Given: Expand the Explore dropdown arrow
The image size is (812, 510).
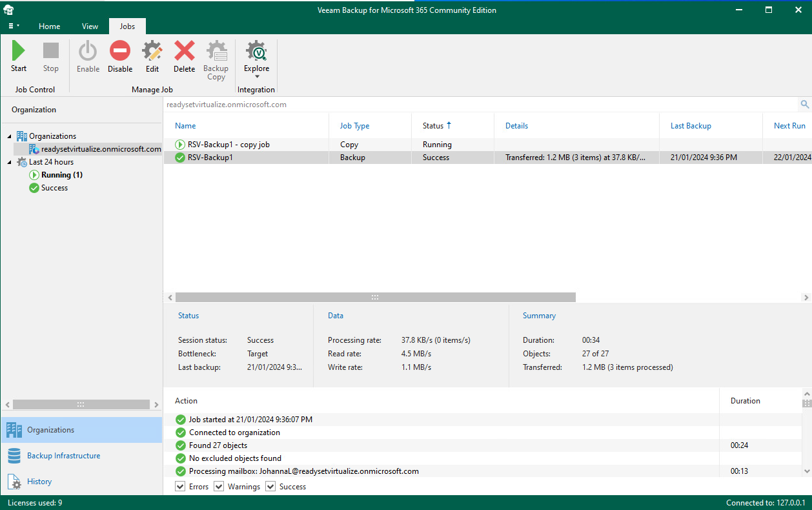Looking at the screenshot, I should pos(257,77).
